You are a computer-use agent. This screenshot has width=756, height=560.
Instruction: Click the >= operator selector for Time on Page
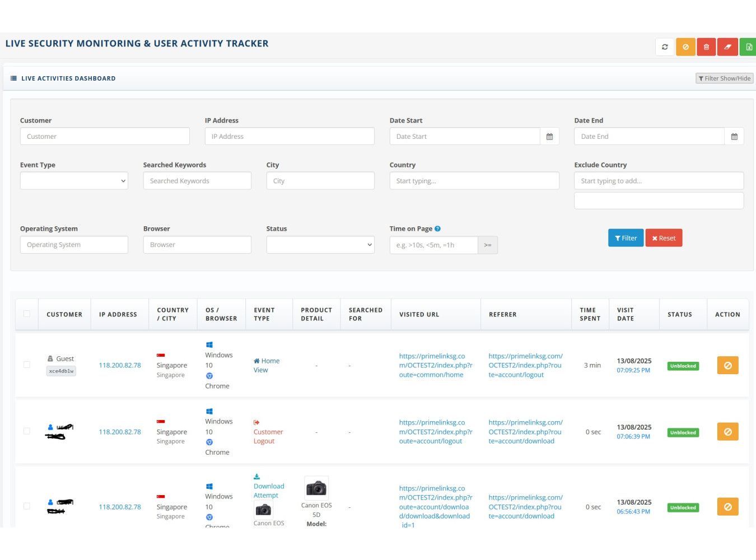488,245
